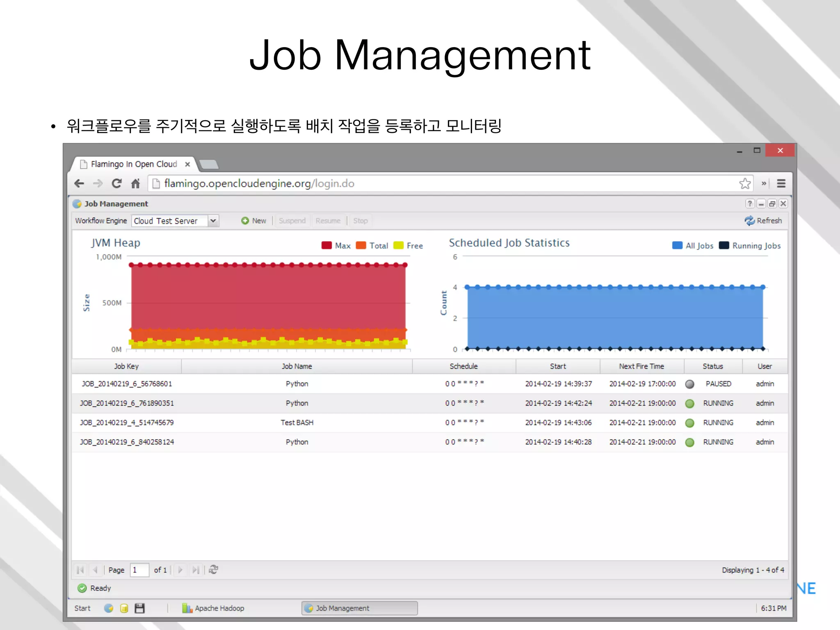Open the Apache Hadoop taskbar item
The width and height of the screenshot is (840, 630).
point(213,608)
